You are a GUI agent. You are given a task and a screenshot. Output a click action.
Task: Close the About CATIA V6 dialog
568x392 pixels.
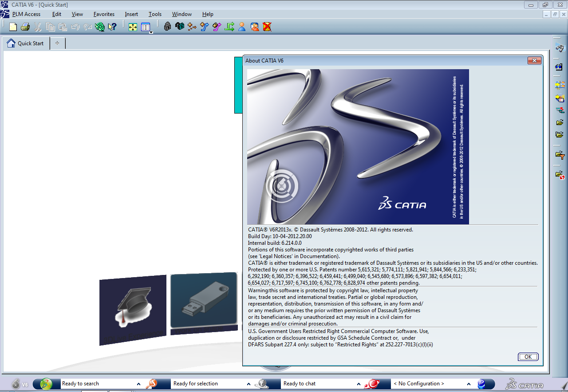click(x=534, y=60)
